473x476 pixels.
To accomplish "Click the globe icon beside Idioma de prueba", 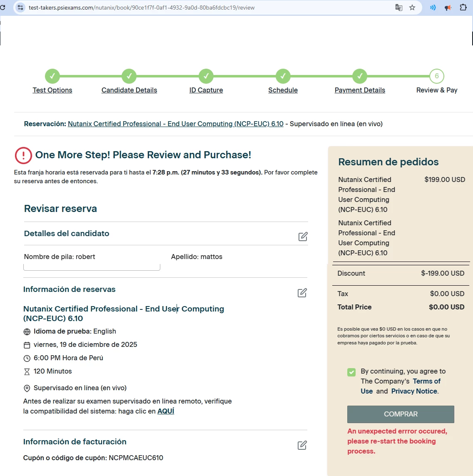I will pos(27,332).
